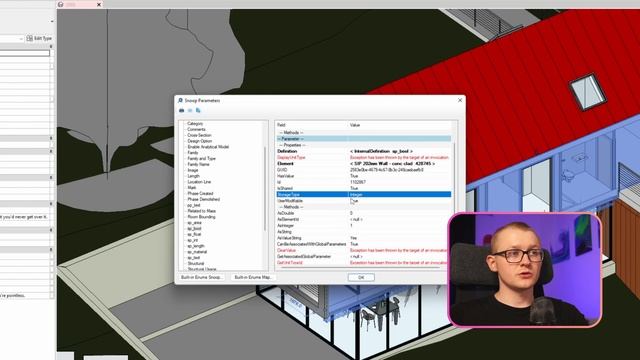The image size is (640, 360).
Task: Select the -- Properties -- section row
Action: tap(364, 145)
